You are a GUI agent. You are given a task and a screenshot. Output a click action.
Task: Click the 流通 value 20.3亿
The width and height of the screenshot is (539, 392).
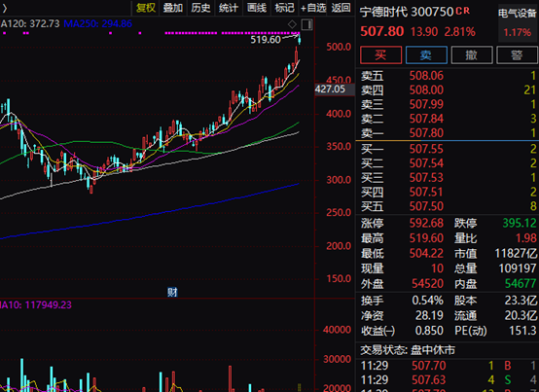point(521,316)
